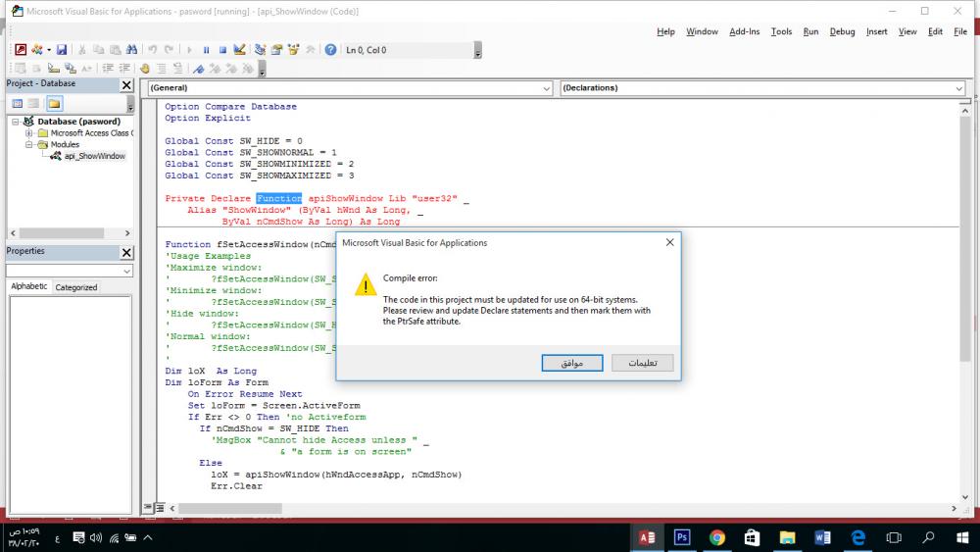Select the api_ShowWindow module
The width and height of the screenshot is (980, 552).
coord(94,156)
